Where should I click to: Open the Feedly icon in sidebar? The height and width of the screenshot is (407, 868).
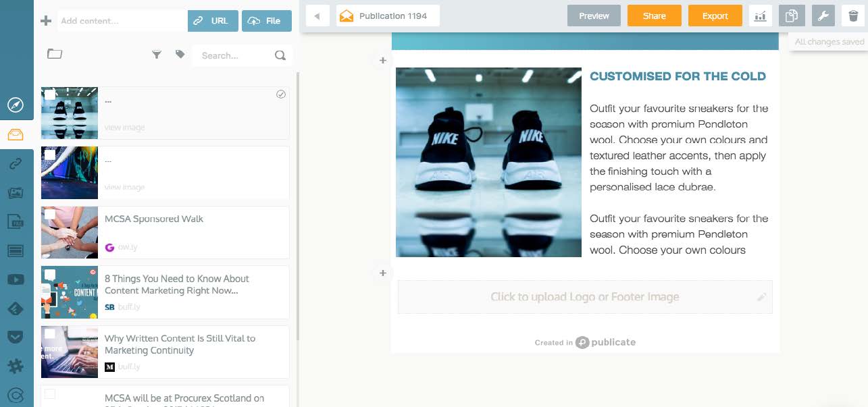[x=16, y=308]
